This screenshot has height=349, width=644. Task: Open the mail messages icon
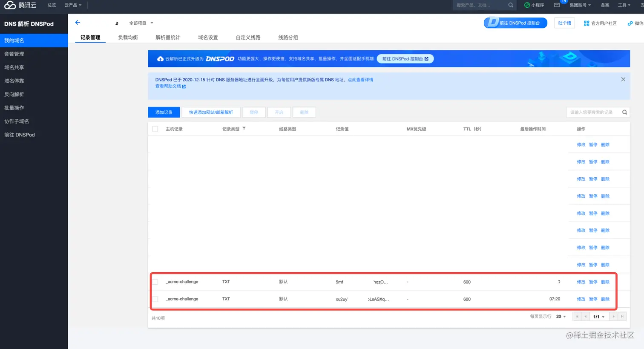pos(557,5)
